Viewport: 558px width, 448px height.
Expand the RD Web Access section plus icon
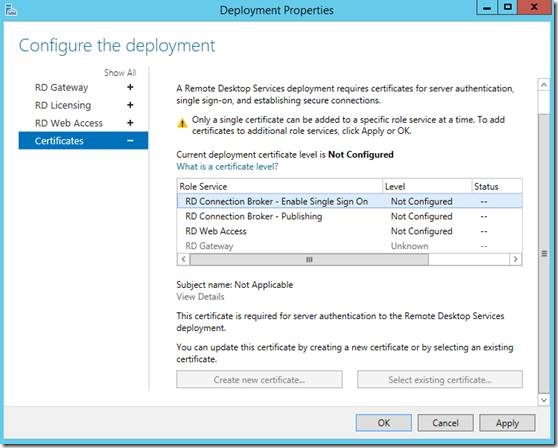click(x=130, y=123)
